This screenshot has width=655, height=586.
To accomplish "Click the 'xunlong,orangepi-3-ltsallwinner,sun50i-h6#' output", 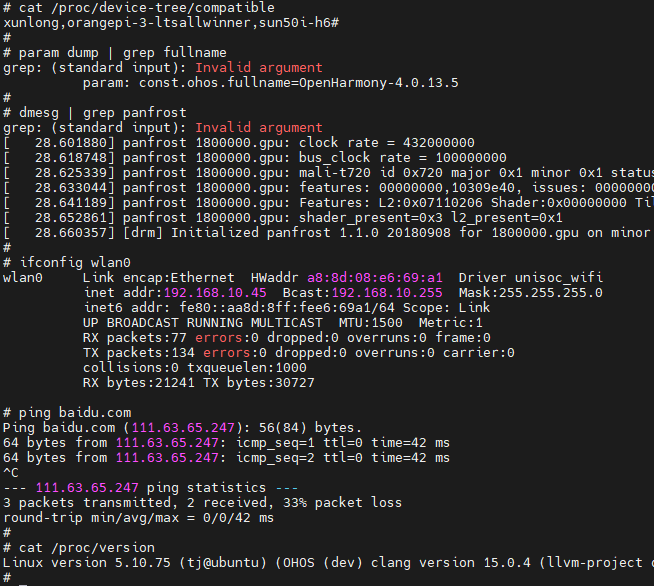I will pyautogui.click(x=170, y=23).
